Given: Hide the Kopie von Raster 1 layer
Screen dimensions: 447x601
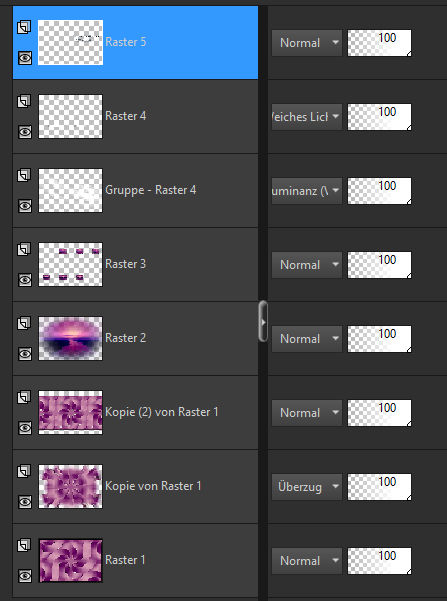Looking at the screenshot, I should point(25,502).
